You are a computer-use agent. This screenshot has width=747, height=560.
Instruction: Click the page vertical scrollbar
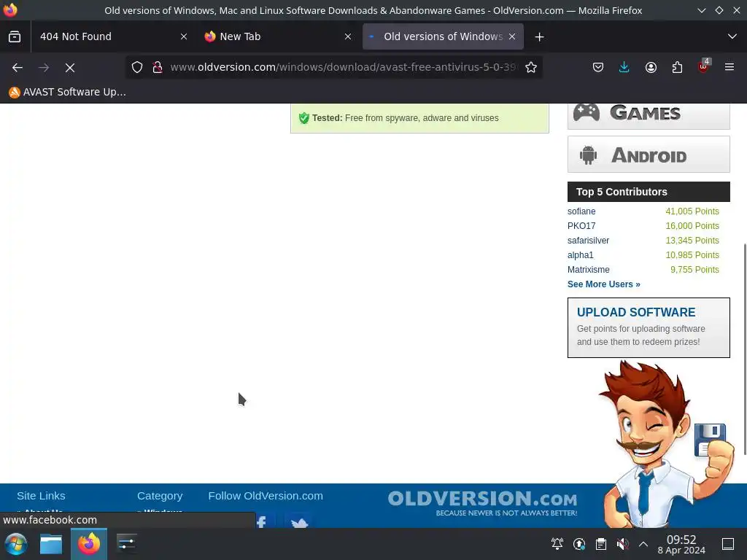click(744, 349)
